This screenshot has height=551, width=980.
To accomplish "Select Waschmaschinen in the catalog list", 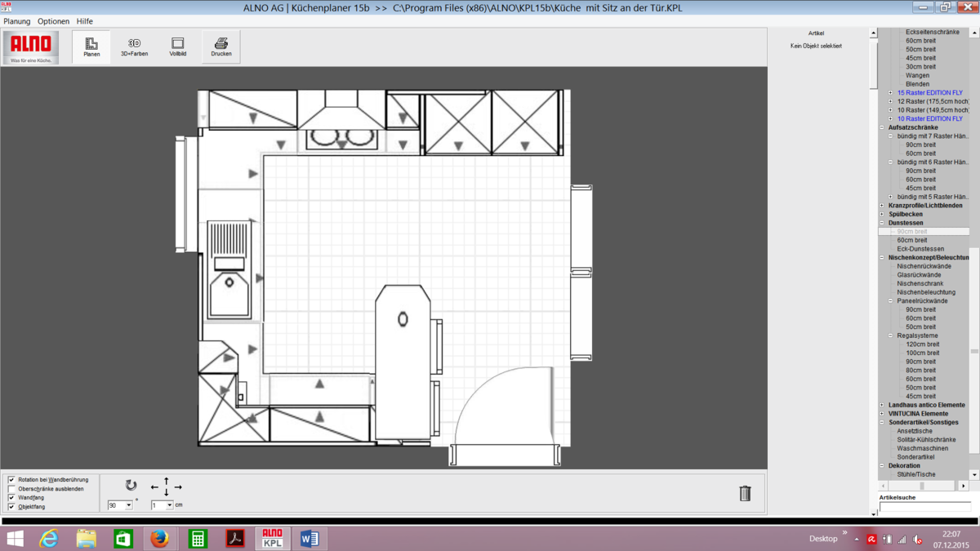I will point(922,448).
